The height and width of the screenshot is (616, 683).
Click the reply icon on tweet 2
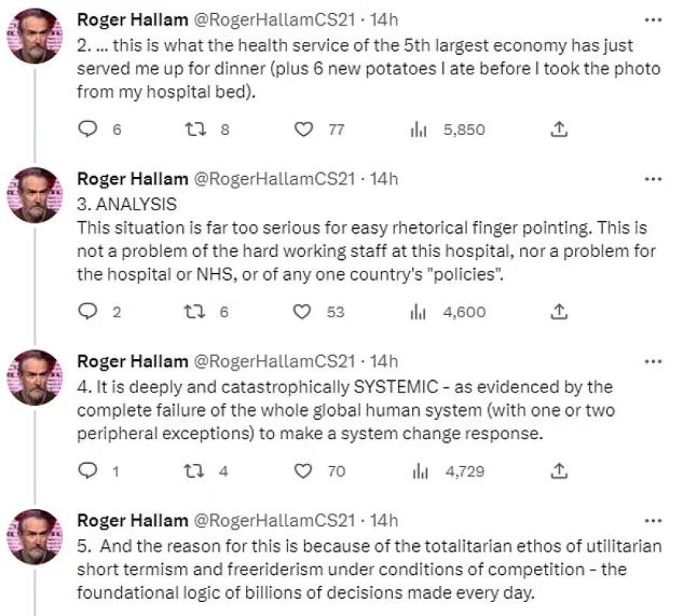coord(88,130)
